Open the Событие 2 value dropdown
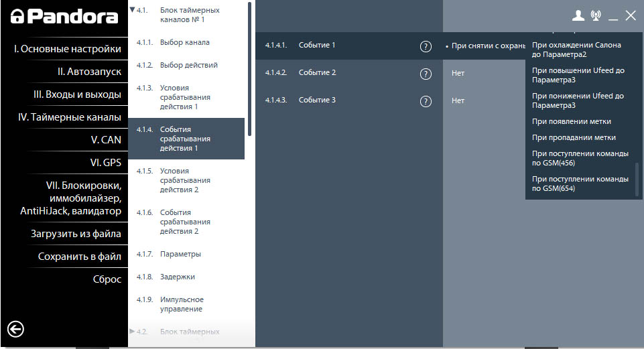Viewport: 644px width, 349px height. [x=482, y=73]
